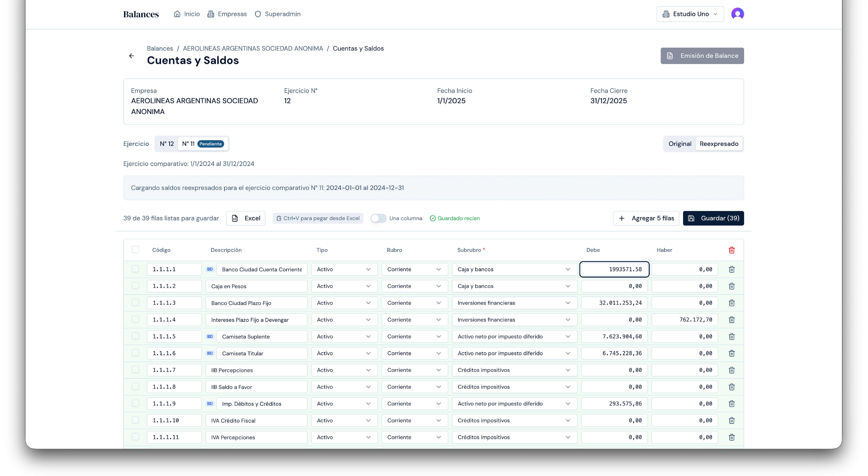Click the back arrow beside Cuentas y Saldos

coord(131,56)
